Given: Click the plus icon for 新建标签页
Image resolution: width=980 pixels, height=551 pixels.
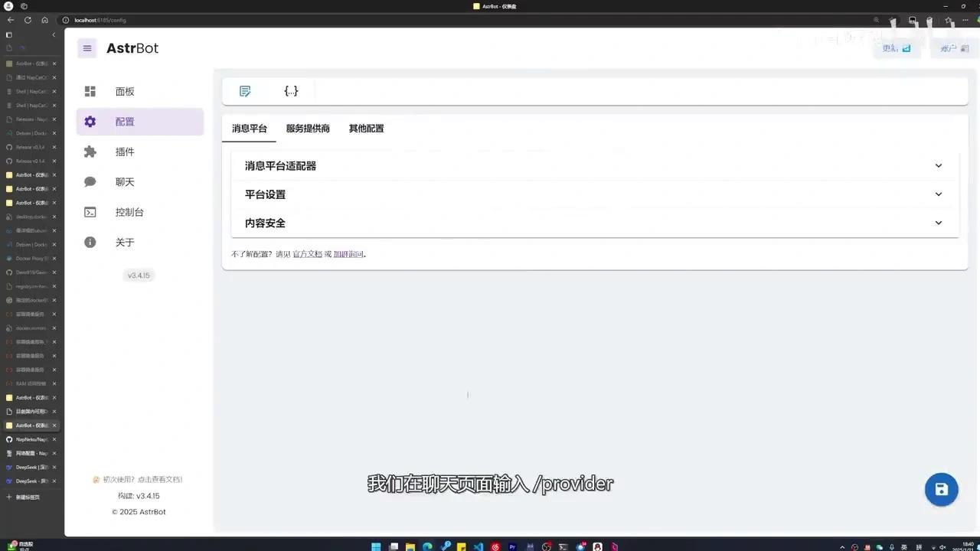Looking at the screenshot, I should click(x=9, y=497).
